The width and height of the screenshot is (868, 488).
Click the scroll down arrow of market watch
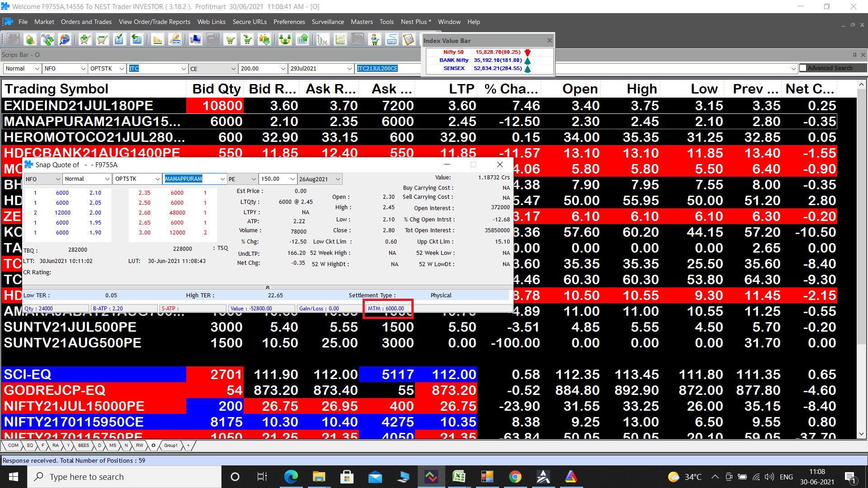point(861,434)
